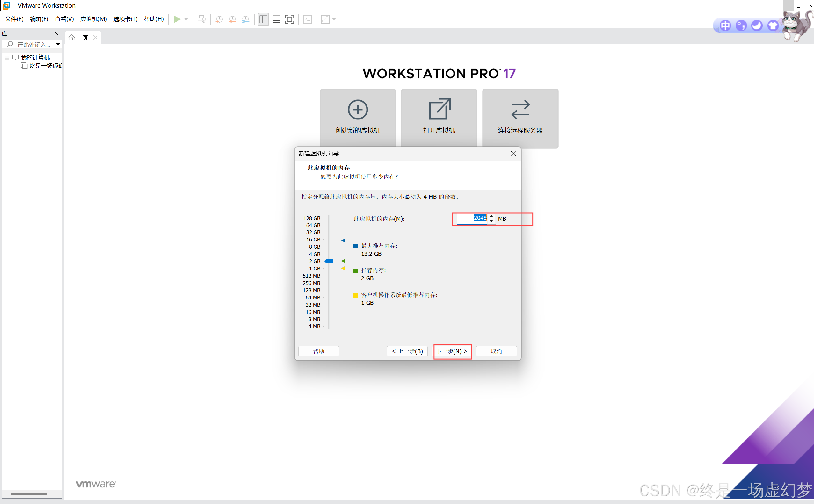Click the memory slider blue handle
Screen dimensions: 814x504
(x=329, y=261)
